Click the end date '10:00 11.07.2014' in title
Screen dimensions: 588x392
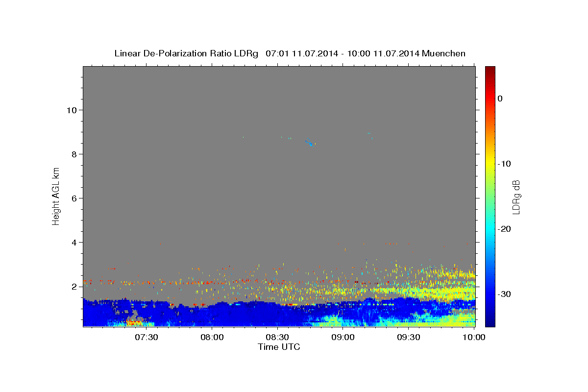click(383, 53)
